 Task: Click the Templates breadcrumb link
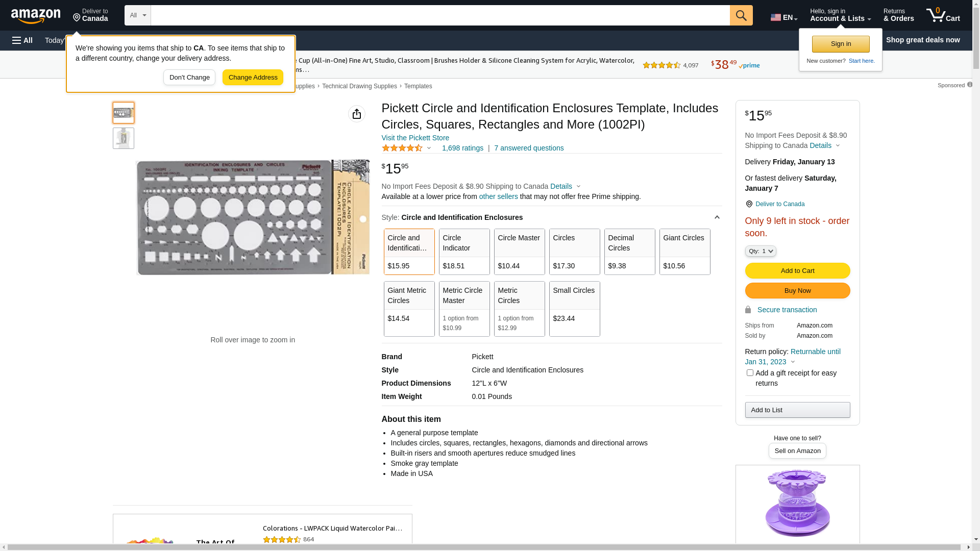418,86
